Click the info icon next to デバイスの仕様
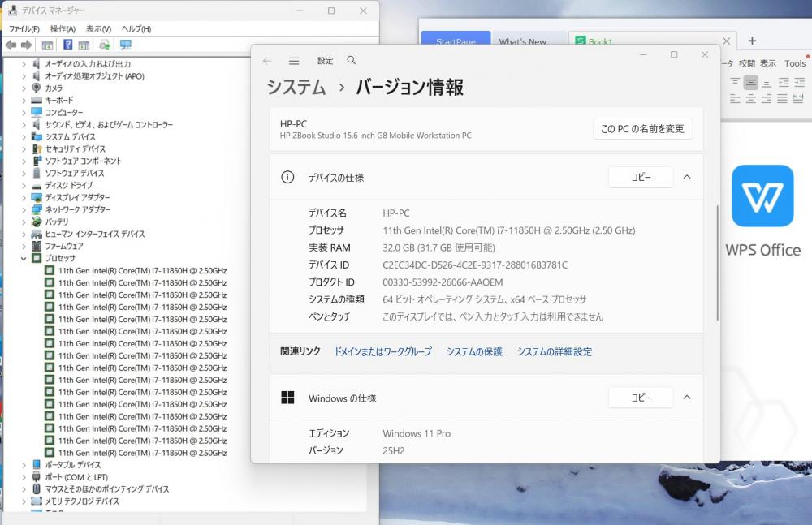The height and width of the screenshot is (525, 812). [x=287, y=178]
